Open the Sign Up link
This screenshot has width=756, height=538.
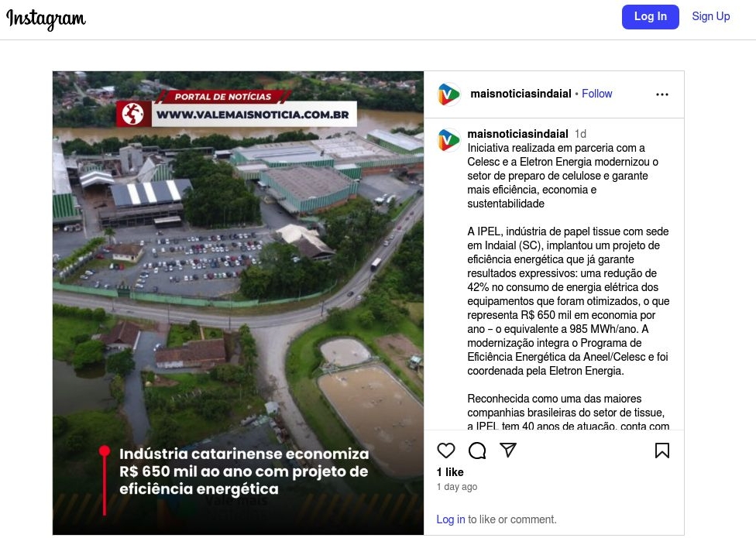710,16
